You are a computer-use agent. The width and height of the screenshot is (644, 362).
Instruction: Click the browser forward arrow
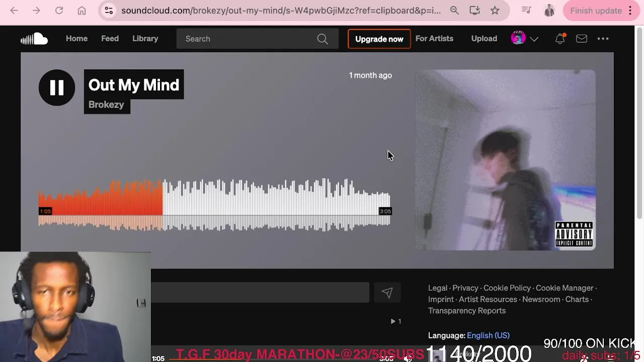(x=36, y=11)
